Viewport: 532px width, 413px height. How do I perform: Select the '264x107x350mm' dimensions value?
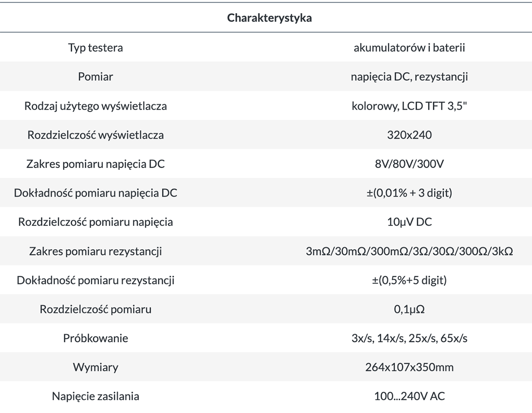tap(409, 367)
